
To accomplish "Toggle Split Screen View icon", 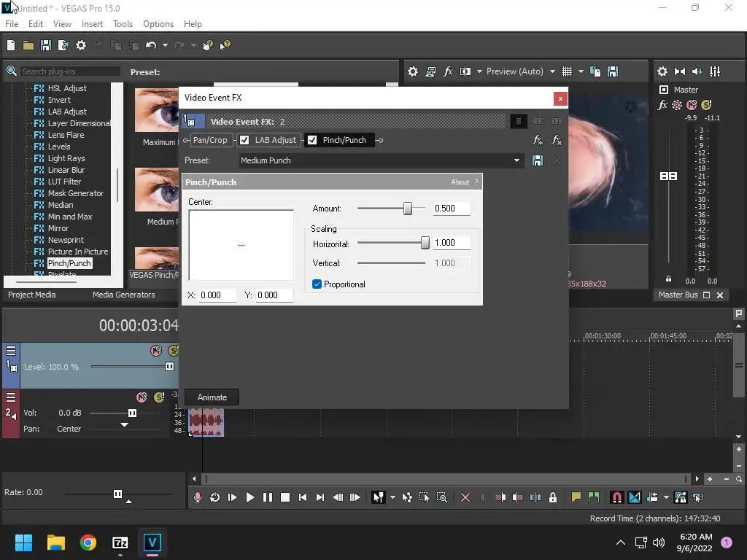I will tap(465, 71).
